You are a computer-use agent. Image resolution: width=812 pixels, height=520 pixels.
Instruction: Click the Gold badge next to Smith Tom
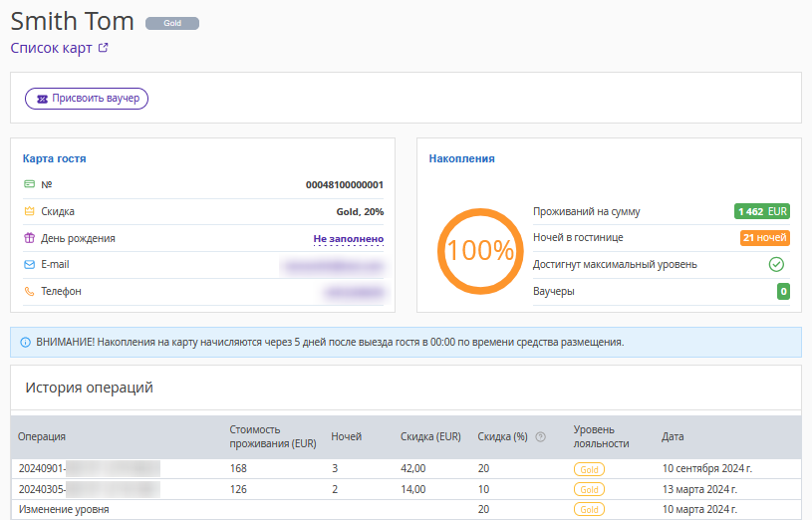[x=172, y=23]
